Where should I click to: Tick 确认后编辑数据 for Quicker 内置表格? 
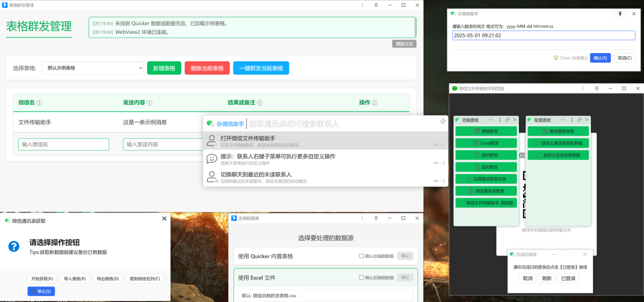pyautogui.click(x=361, y=256)
